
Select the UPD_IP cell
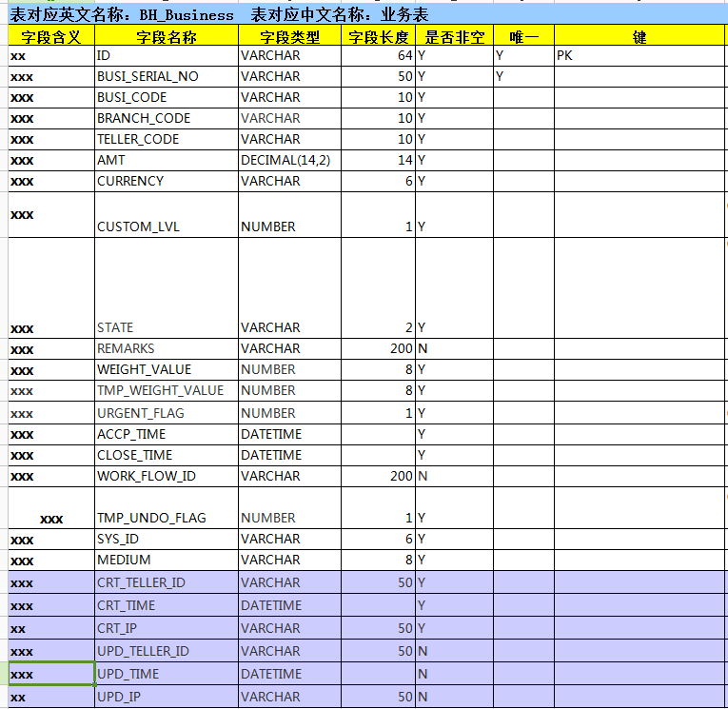(x=167, y=697)
